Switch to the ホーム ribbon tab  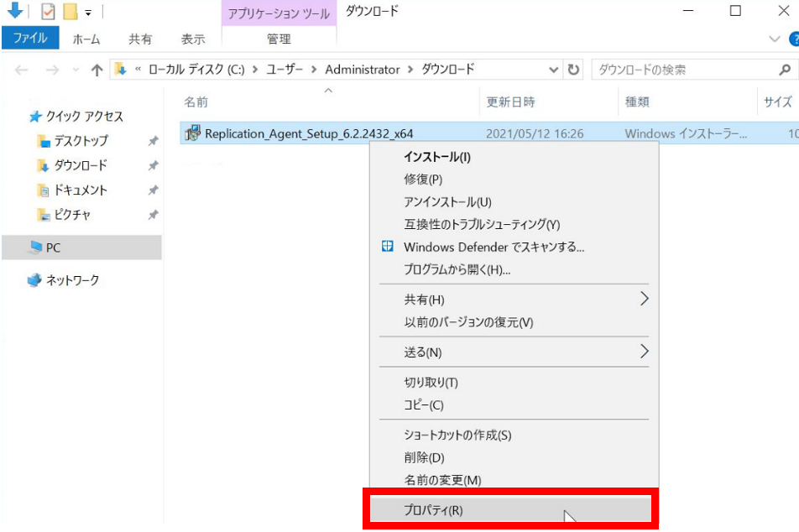click(86, 39)
